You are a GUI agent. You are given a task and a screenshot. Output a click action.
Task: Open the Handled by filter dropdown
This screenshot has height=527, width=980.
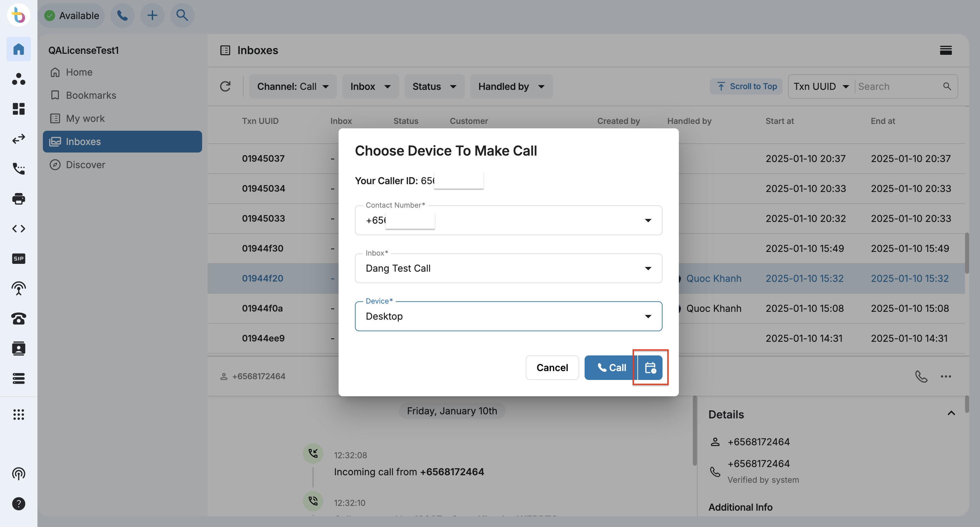tap(511, 86)
